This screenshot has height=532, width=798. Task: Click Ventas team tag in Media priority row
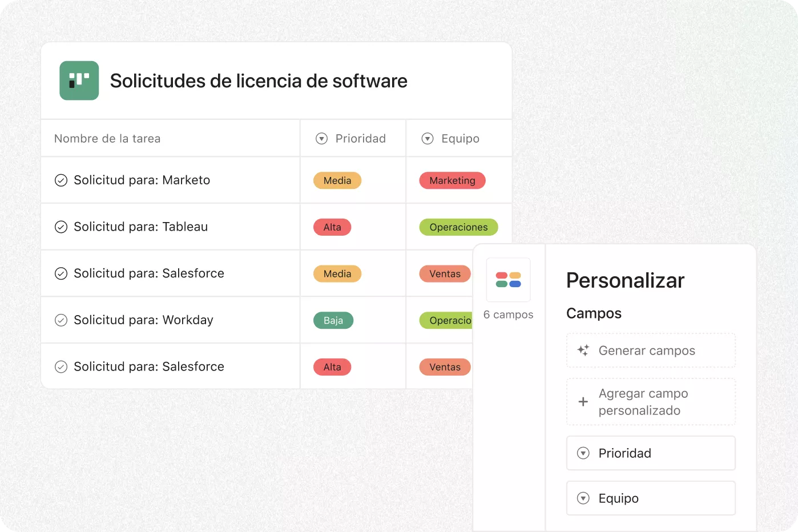[445, 274]
